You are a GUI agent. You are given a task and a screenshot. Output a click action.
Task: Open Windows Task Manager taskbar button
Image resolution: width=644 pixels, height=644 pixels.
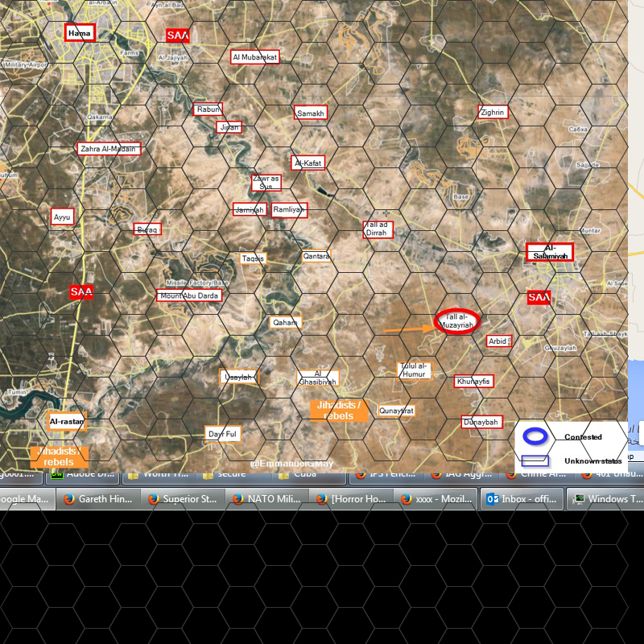click(605, 499)
